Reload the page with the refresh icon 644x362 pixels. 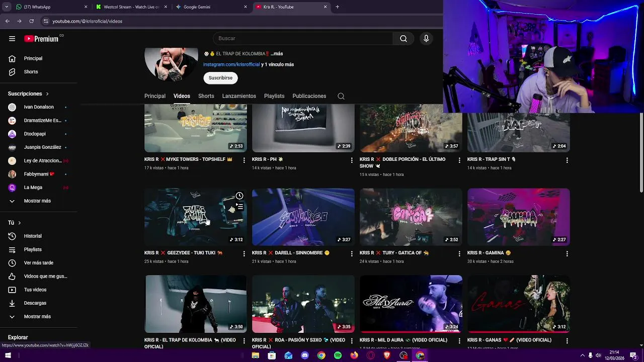31,21
